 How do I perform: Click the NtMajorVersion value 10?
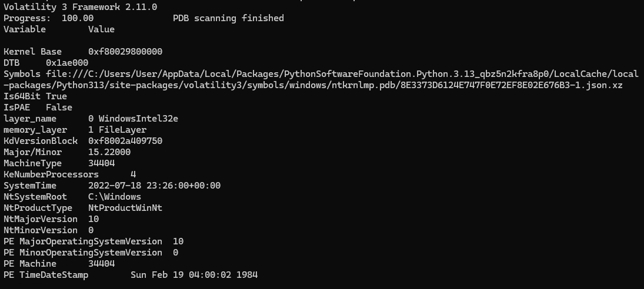pos(94,219)
